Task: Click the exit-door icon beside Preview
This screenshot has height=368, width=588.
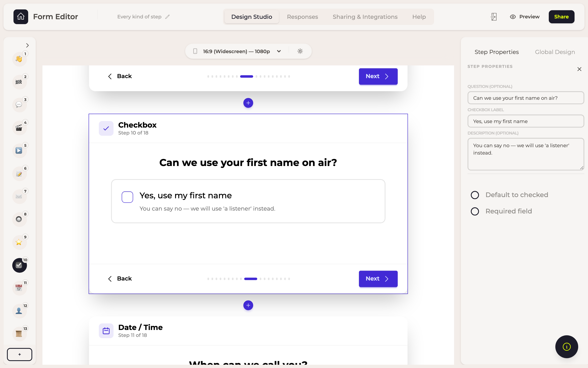Action: (x=493, y=17)
